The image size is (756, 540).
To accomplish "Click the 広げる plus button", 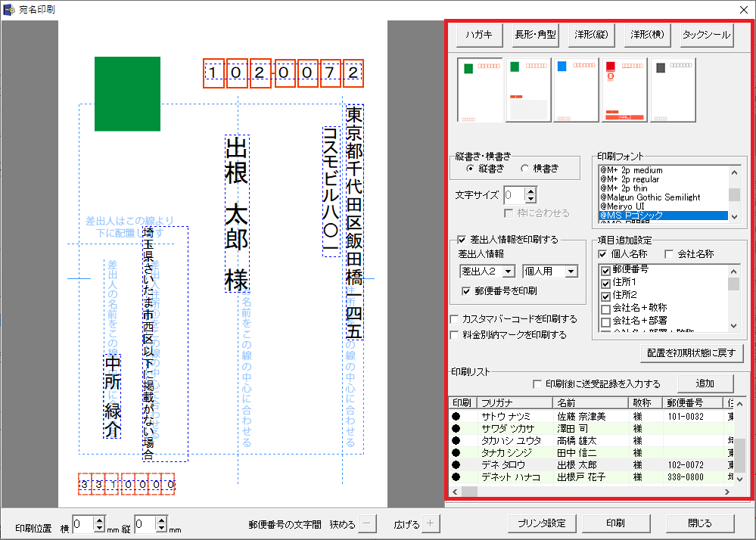I will 431,523.
